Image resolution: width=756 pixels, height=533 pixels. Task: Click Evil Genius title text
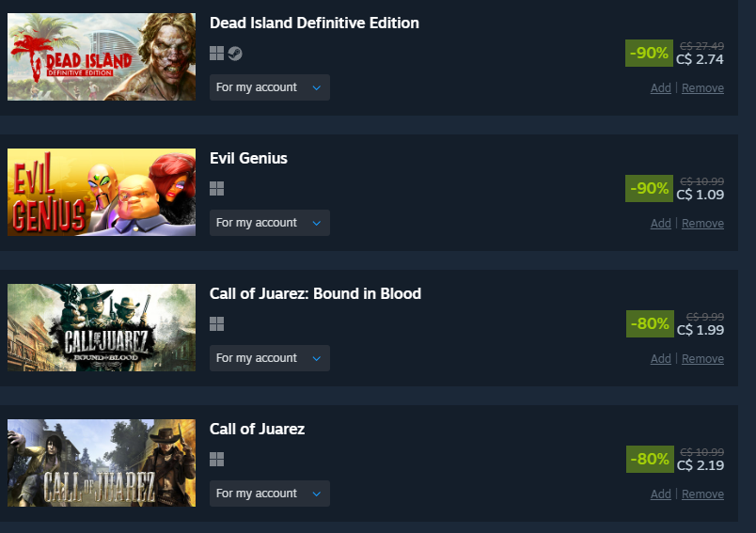click(x=248, y=158)
